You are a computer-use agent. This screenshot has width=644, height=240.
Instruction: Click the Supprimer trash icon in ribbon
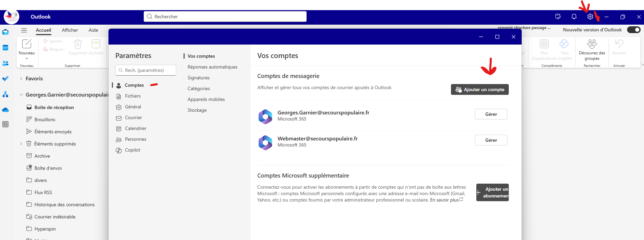78,44
